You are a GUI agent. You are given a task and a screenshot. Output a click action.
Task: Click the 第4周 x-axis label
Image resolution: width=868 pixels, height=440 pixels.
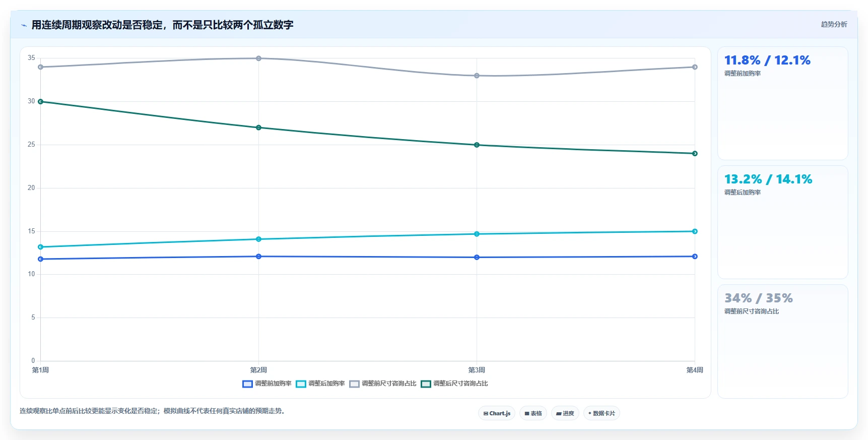click(x=695, y=370)
